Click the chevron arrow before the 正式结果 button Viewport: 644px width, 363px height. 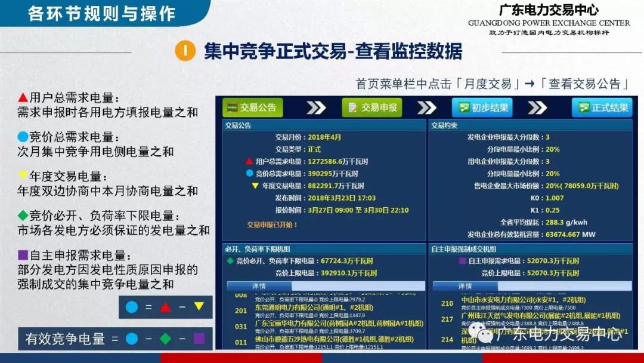point(537,107)
